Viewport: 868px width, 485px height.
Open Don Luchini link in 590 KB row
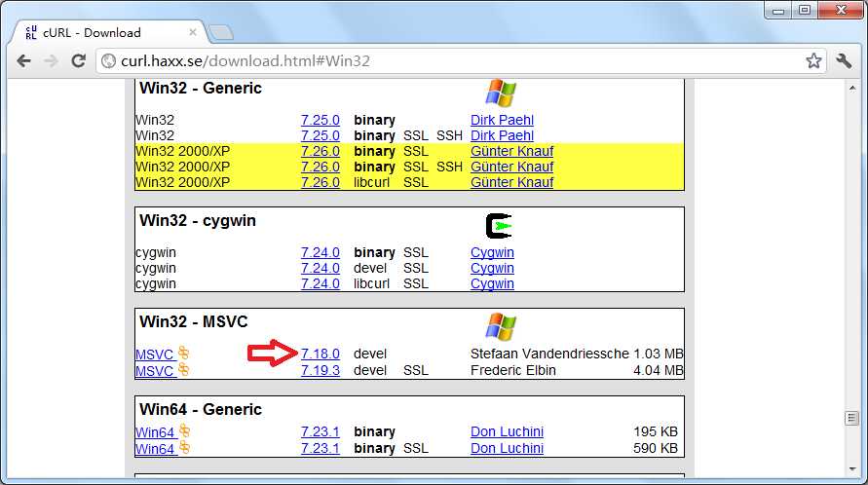point(508,448)
